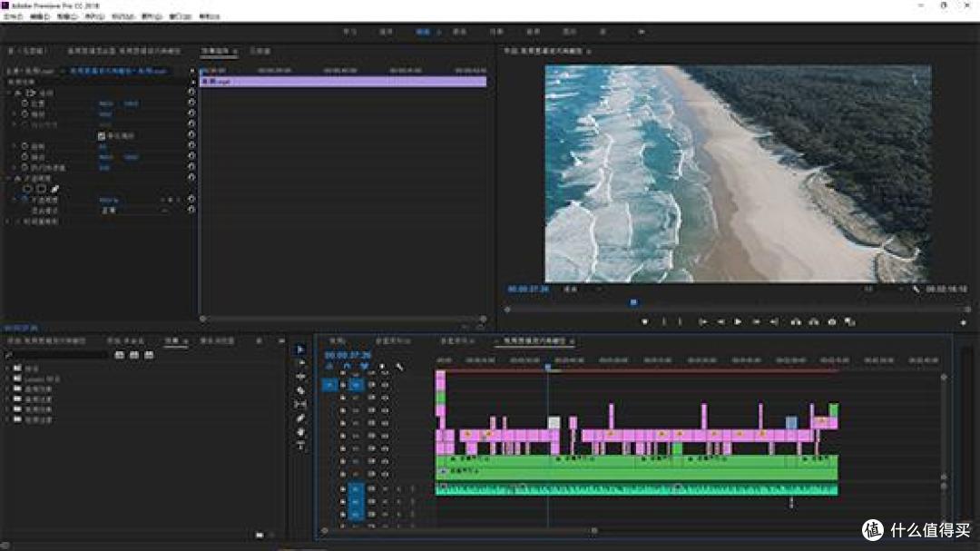Create an ellipse mask under Opacity

28,189
